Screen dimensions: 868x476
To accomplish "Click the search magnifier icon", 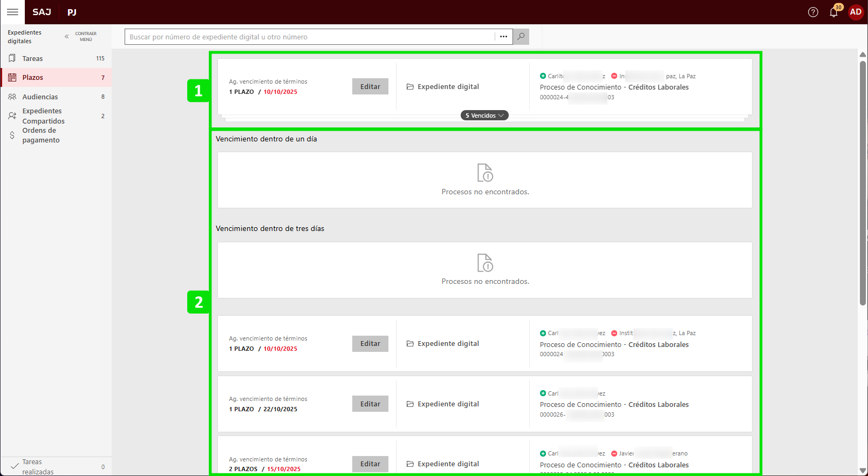I will [521, 37].
